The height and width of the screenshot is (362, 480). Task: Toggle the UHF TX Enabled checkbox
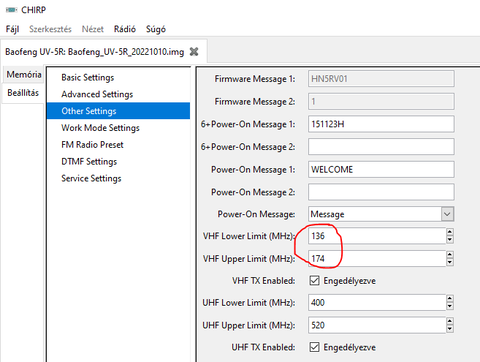pyautogui.click(x=314, y=347)
